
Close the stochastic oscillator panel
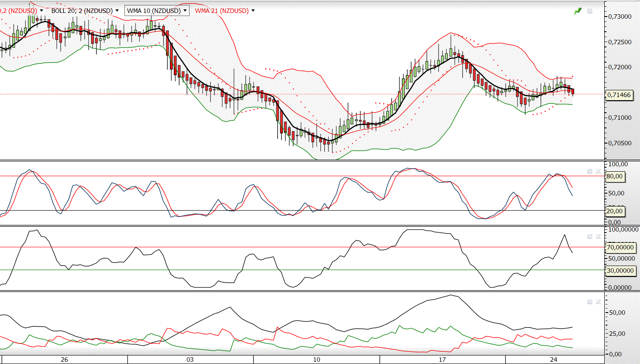click(x=598, y=171)
